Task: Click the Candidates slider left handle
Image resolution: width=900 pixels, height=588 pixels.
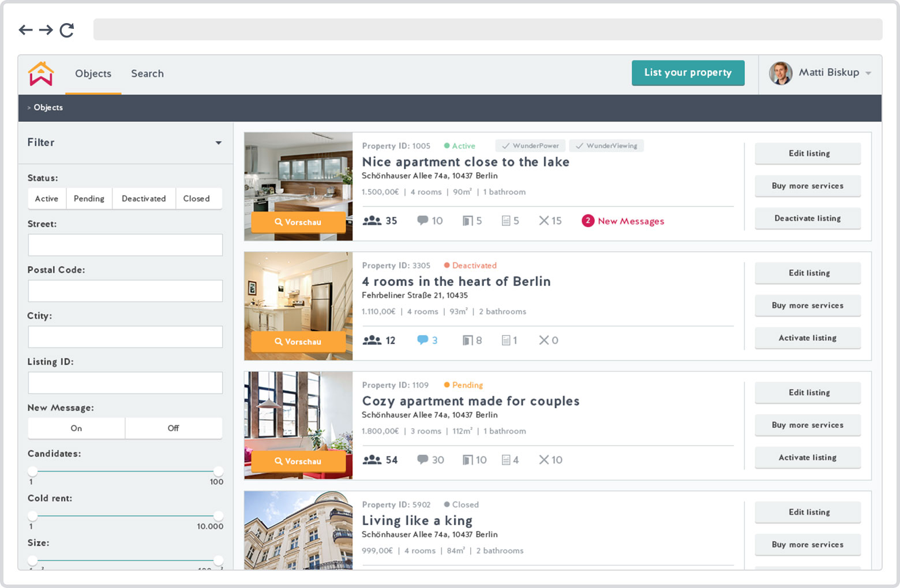Action: click(33, 471)
